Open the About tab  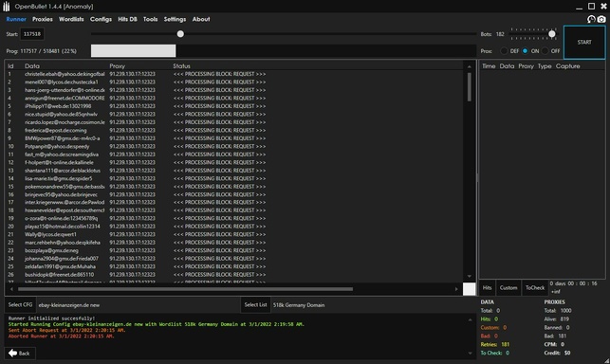click(x=201, y=19)
